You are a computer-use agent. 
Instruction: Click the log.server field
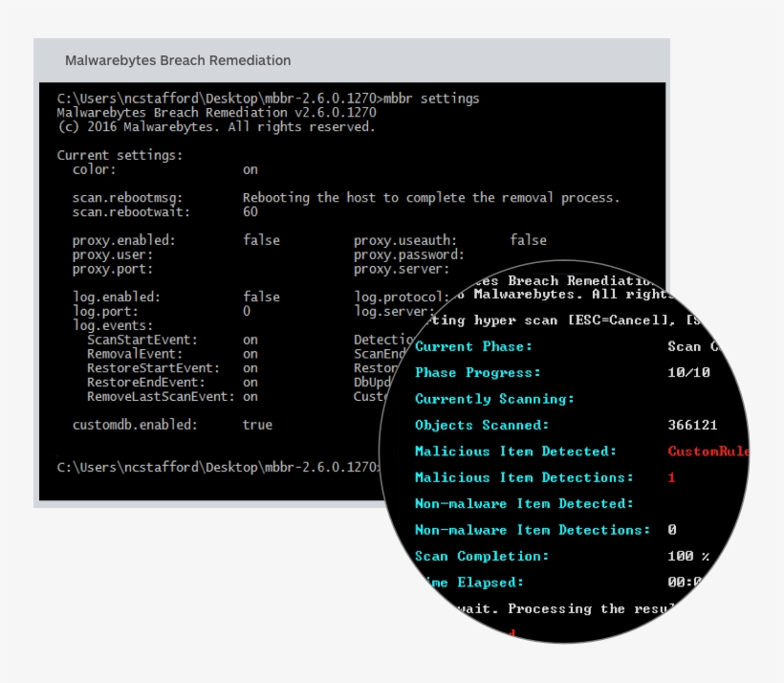coord(394,308)
